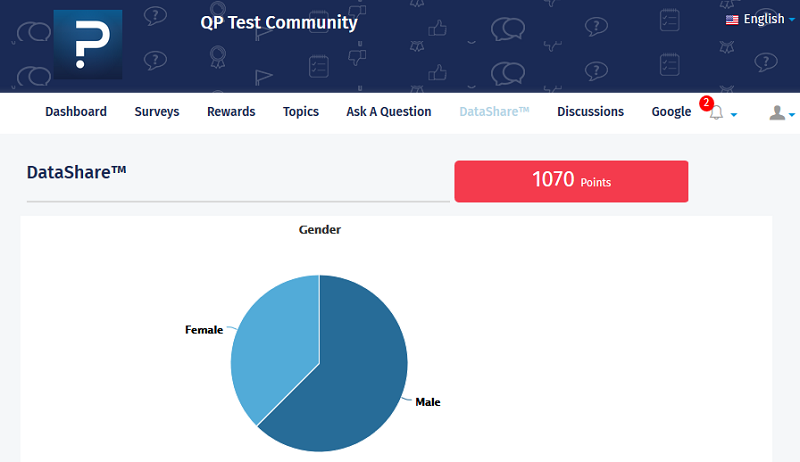Click the QP Test Community title
This screenshot has height=462, width=800.
coord(278,22)
